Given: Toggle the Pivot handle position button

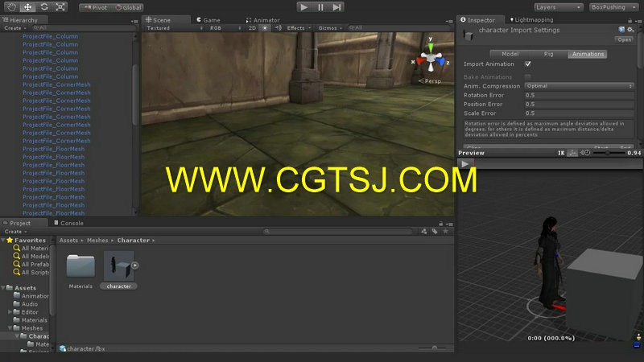Looking at the screenshot, I should [x=95, y=7].
